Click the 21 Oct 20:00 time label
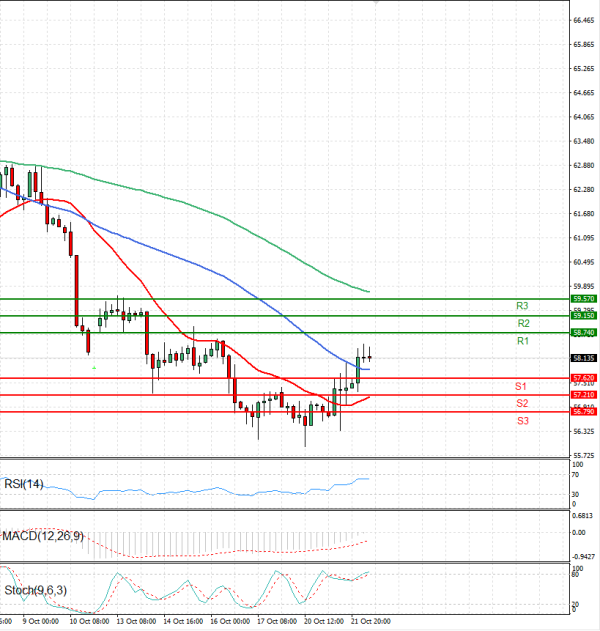The width and height of the screenshot is (600, 631). tap(369, 621)
